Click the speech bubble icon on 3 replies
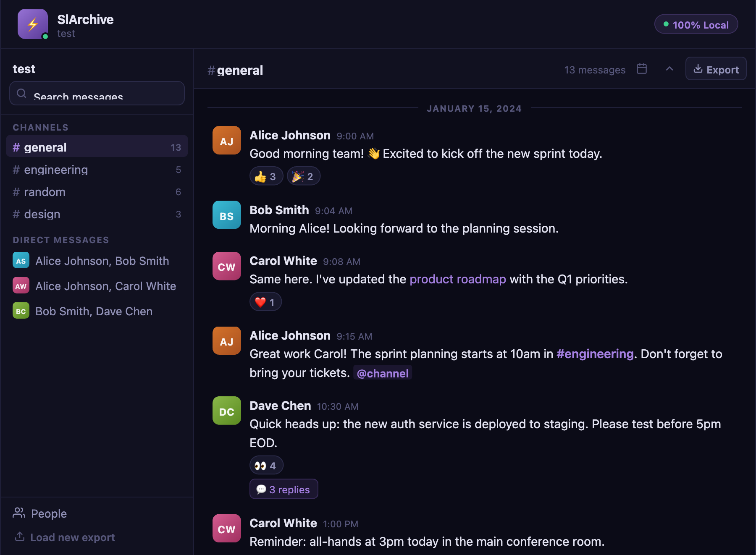 261,489
